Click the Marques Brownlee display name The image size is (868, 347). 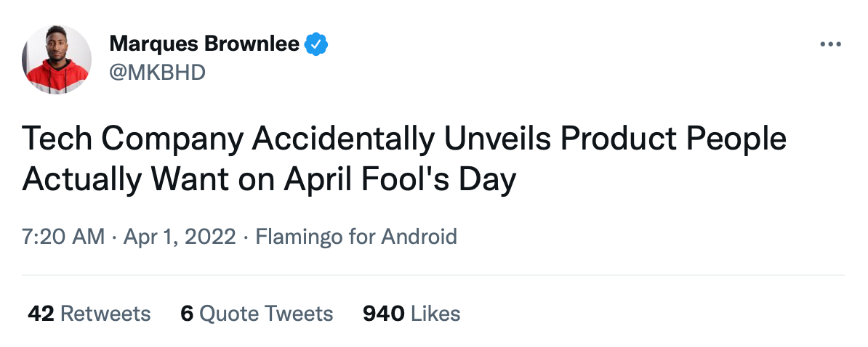pos(204,45)
